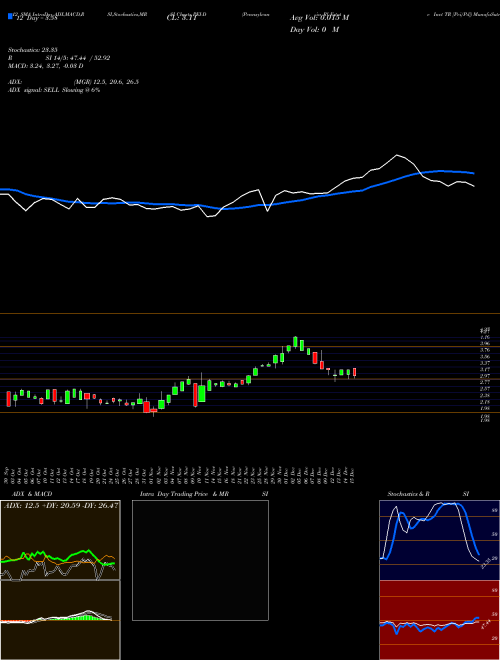The width and height of the screenshot is (500, 660).
Task: Click the "Avg Vol: 0.015 M" text
Action: point(319,18)
